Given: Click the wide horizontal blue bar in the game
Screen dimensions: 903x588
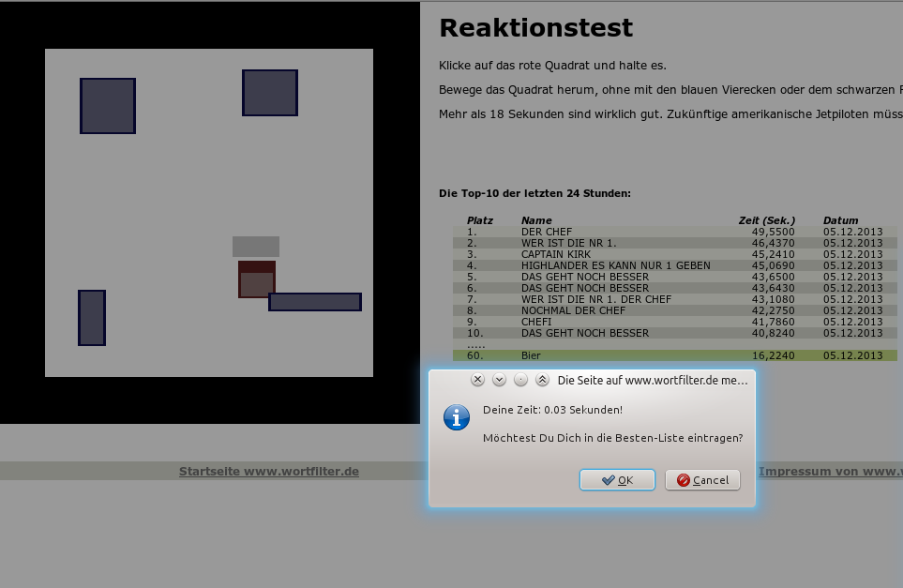Looking at the screenshot, I should [315, 302].
